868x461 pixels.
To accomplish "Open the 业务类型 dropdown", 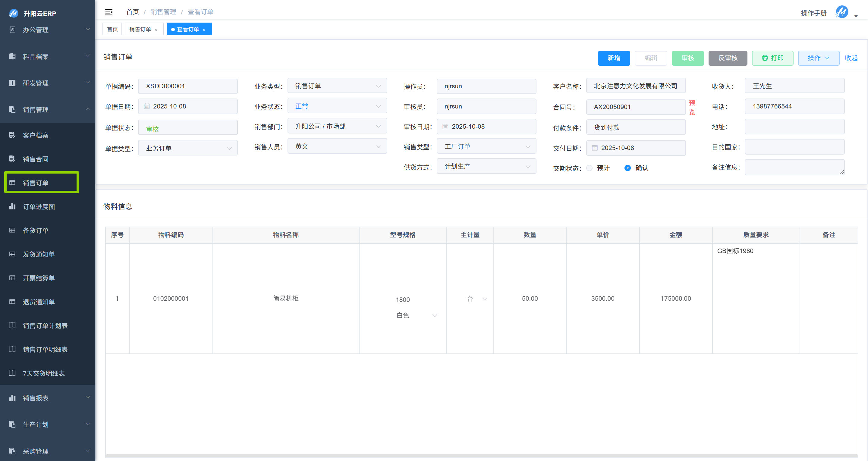I will [337, 86].
